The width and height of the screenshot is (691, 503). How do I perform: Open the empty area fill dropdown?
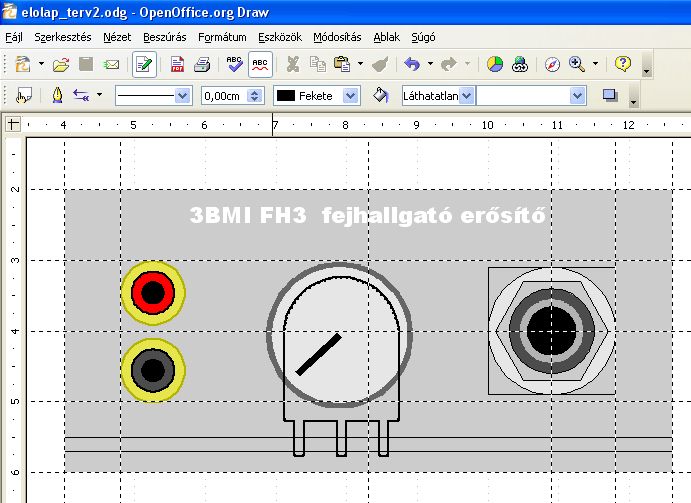(x=578, y=96)
